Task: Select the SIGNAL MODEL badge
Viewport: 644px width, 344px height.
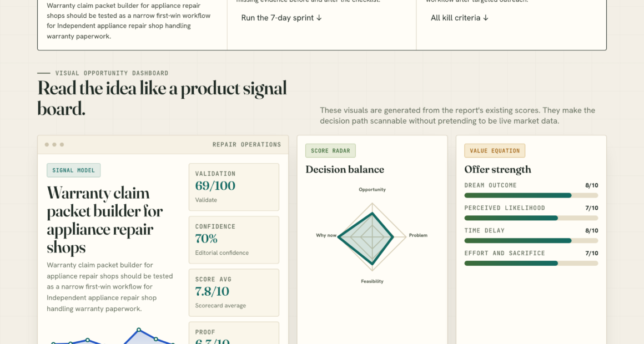Action: pyautogui.click(x=73, y=170)
